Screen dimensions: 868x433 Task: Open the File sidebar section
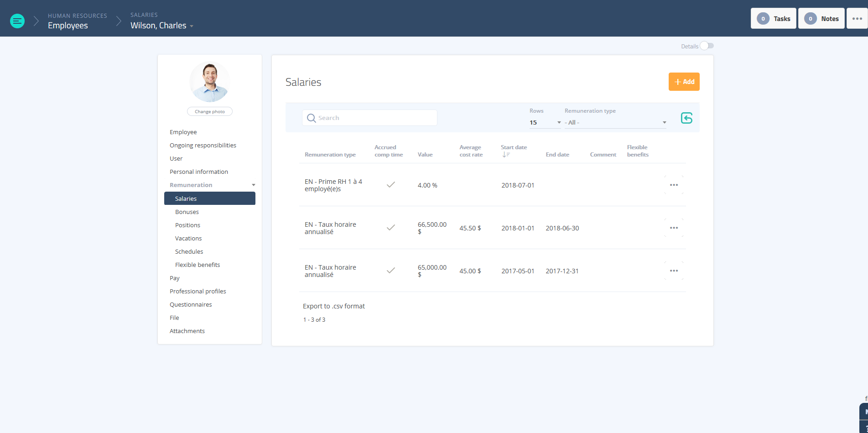coord(174,318)
